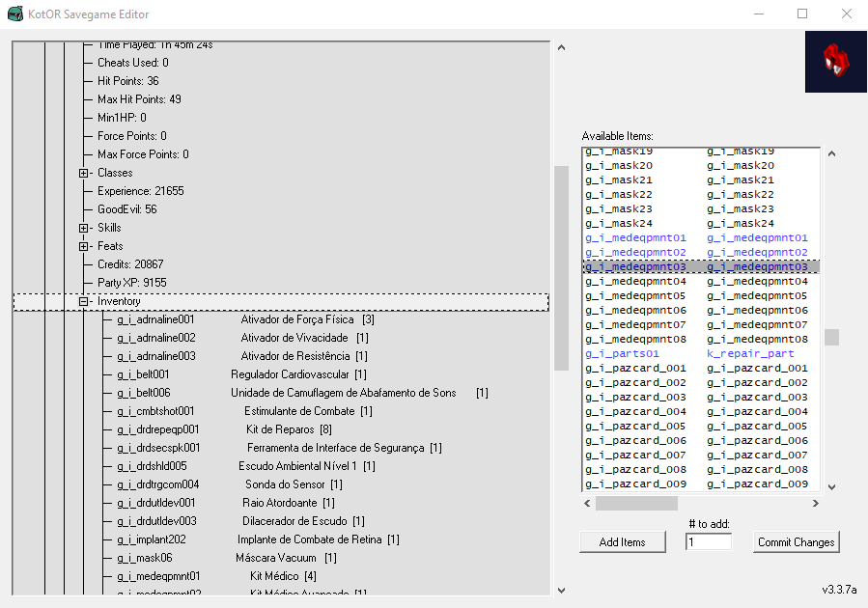Click the Available Items scroll-left arrow
This screenshot has height=608, width=868.
click(587, 504)
